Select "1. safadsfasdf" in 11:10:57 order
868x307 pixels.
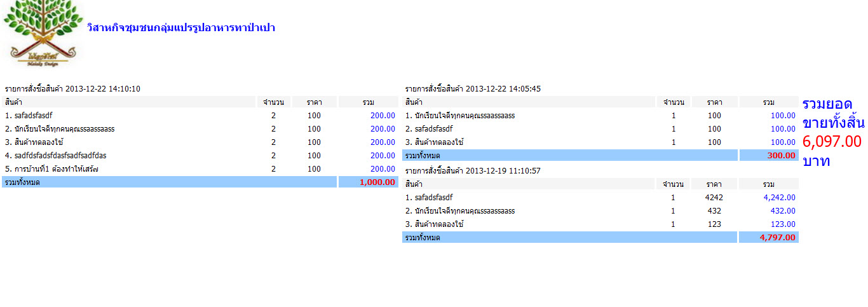point(429,198)
